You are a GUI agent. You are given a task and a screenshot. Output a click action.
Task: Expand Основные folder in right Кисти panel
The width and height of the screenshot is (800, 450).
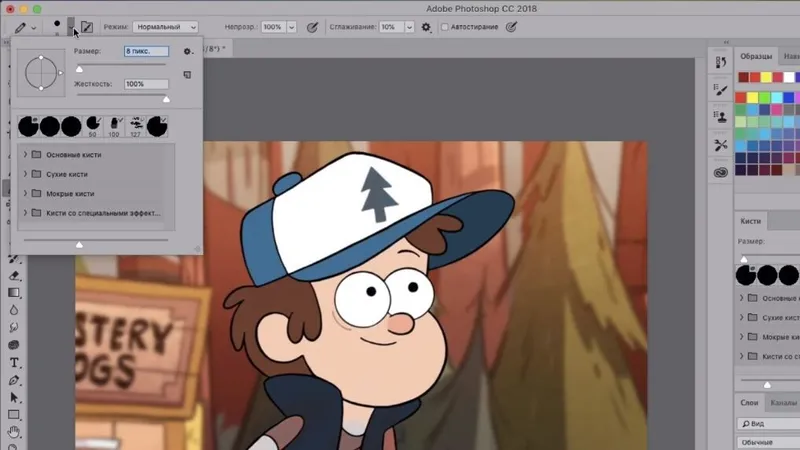[741, 298]
